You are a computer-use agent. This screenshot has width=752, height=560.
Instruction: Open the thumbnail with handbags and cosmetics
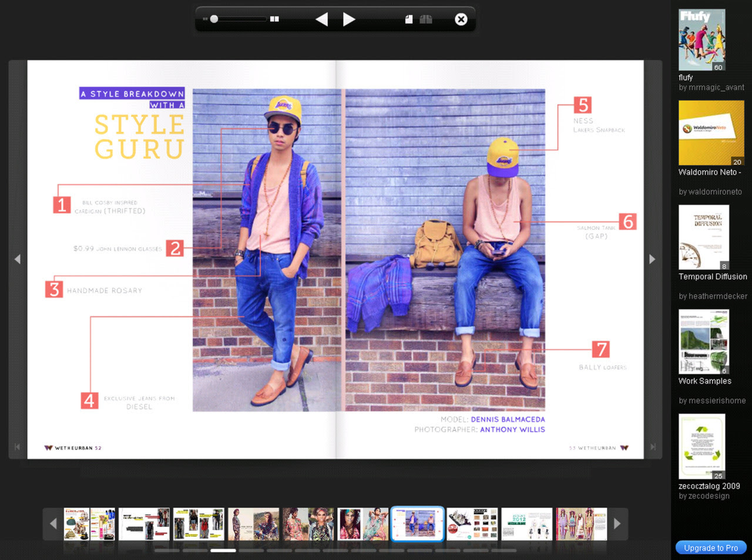coord(89,524)
